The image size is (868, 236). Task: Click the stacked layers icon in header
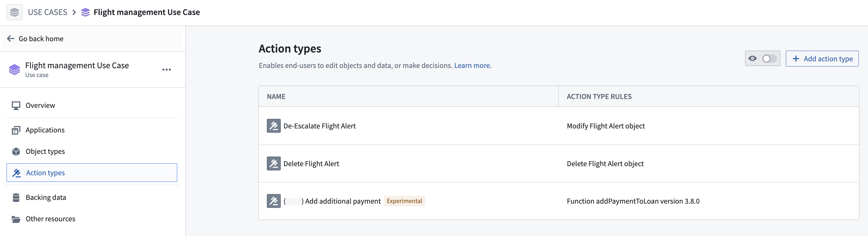click(14, 13)
